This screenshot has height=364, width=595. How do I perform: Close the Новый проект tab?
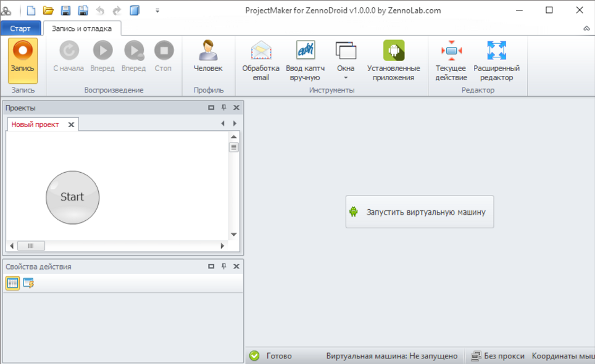(71, 125)
